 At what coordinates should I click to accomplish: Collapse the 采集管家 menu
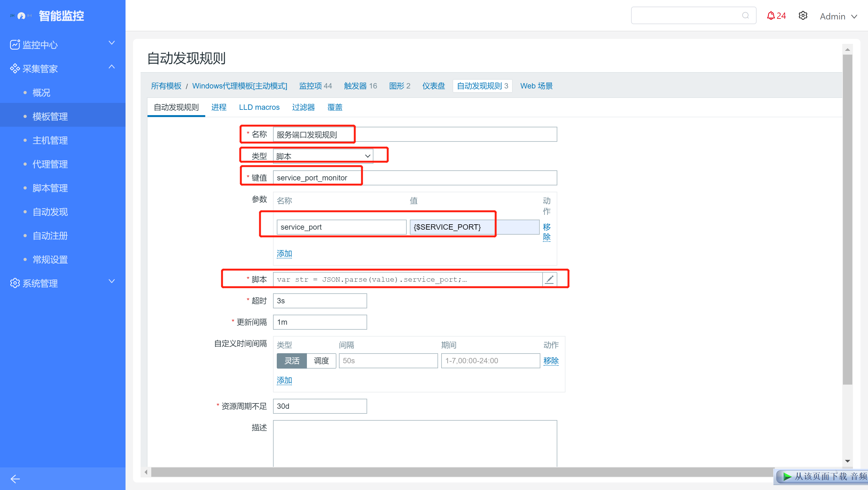(x=111, y=67)
